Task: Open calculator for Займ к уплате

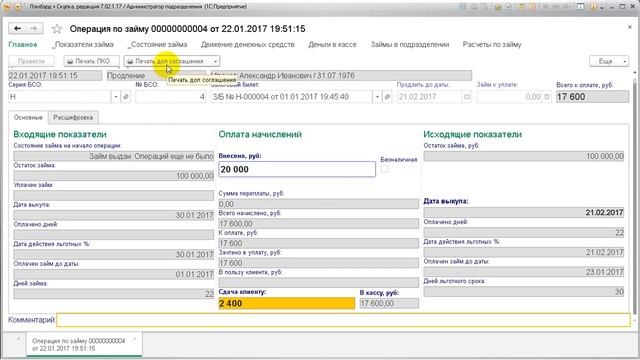Action: (547, 97)
